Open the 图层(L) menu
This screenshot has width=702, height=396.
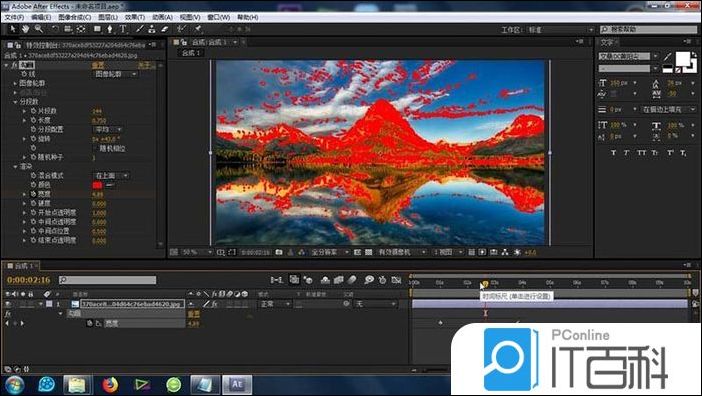click(108, 17)
